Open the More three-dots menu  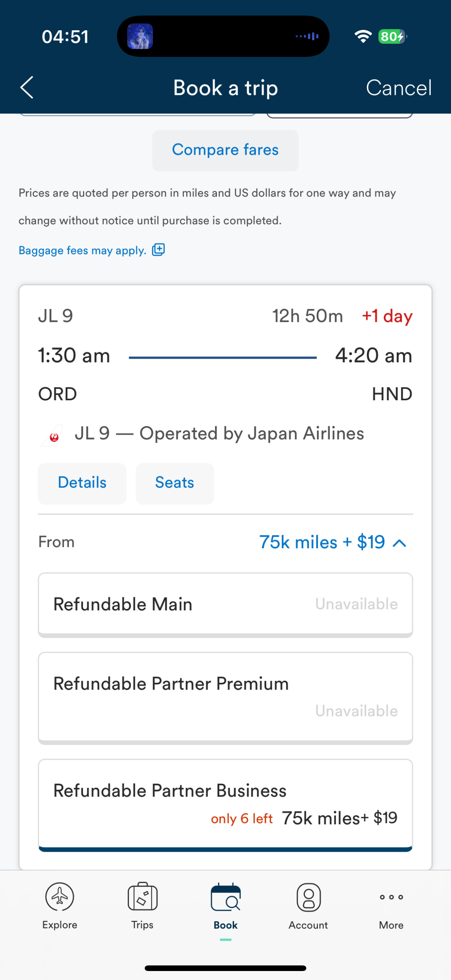tap(391, 897)
